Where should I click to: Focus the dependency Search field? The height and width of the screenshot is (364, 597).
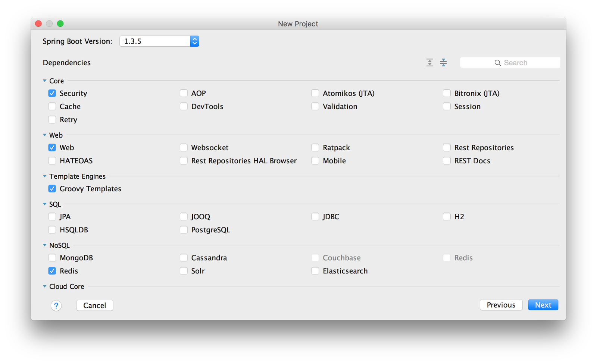pyautogui.click(x=510, y=63)
